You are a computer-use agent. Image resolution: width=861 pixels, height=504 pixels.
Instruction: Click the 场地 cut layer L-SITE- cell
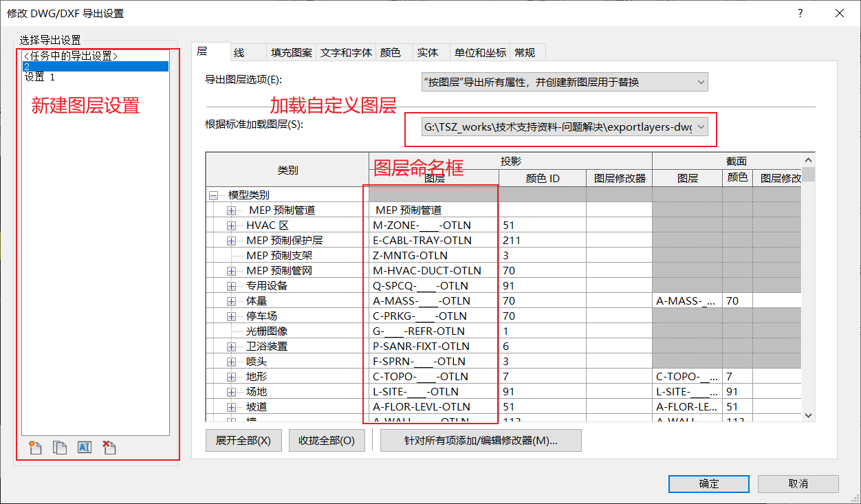click(x=687, y=392)
